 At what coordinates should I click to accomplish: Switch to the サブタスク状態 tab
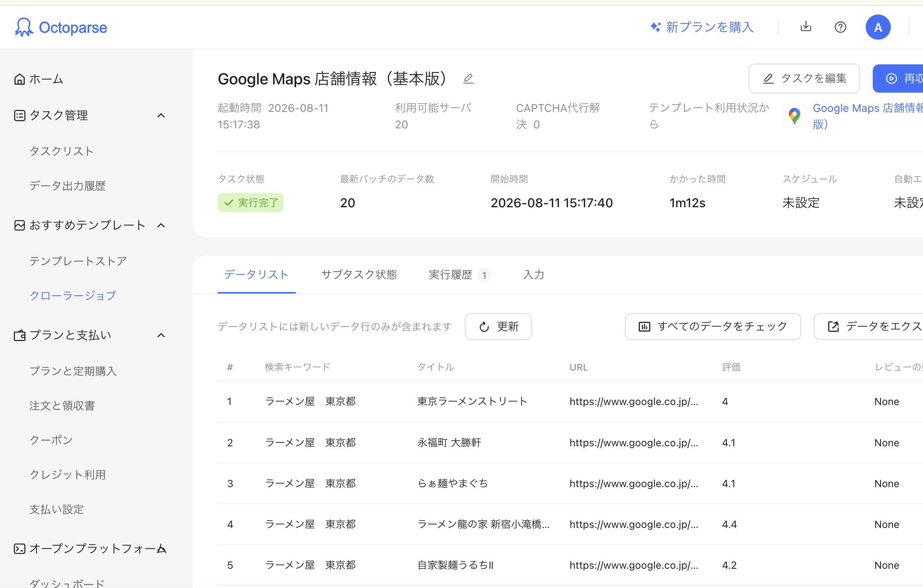pos(359,275)
